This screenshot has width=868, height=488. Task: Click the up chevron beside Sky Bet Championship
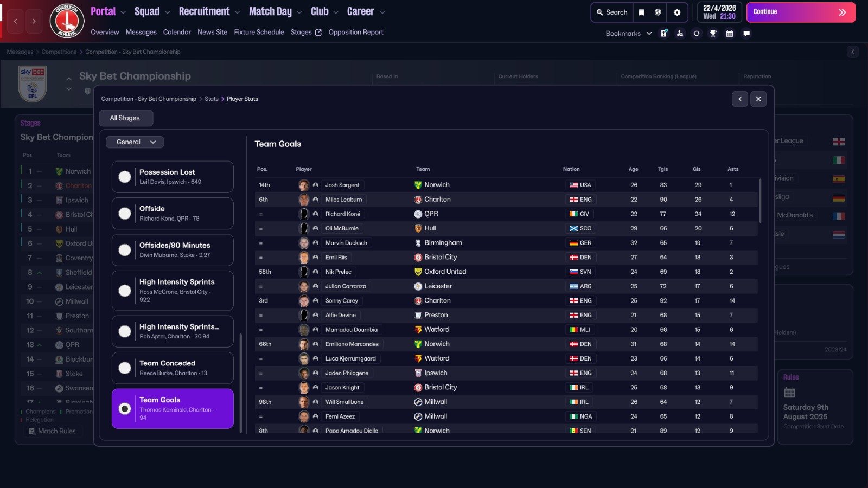[69, 79]
